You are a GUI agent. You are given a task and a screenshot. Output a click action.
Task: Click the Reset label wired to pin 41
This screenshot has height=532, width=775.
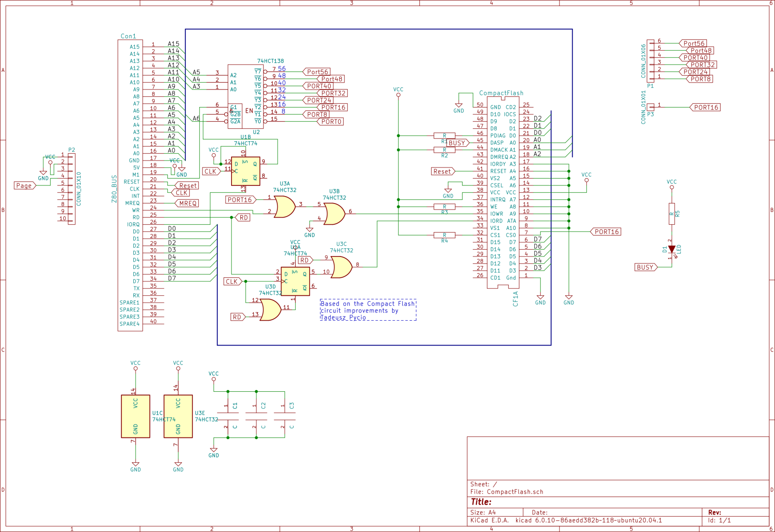(442, 171)
